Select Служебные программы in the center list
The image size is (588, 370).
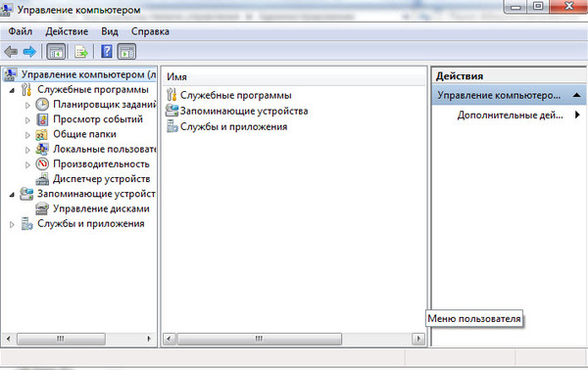pyautogui.click(x=236, y=95)
